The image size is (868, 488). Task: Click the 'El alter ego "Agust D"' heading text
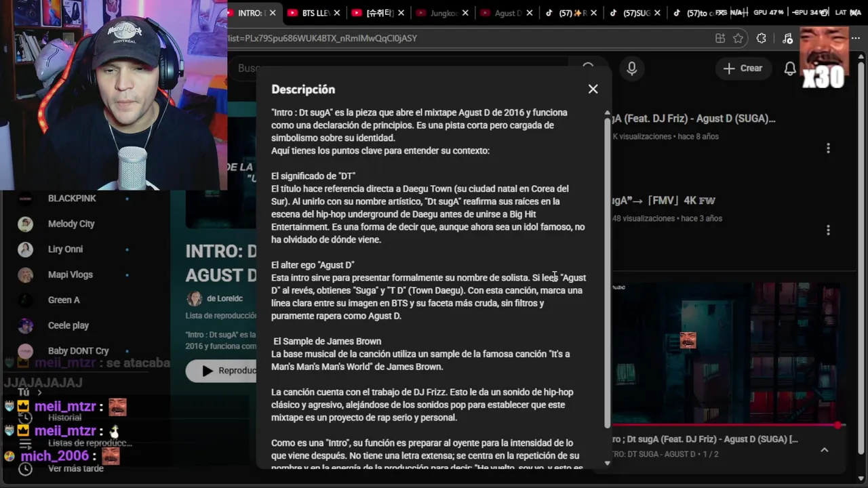click(313, 265)
